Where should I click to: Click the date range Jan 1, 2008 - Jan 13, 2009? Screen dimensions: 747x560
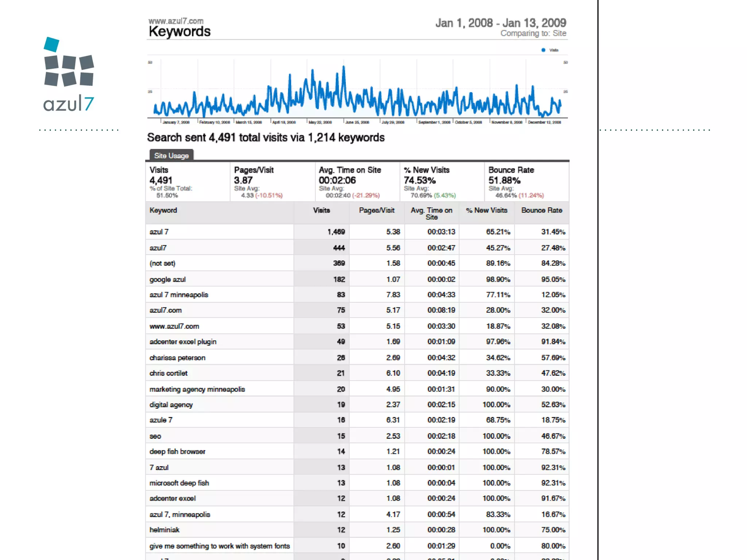pos(500,23)
